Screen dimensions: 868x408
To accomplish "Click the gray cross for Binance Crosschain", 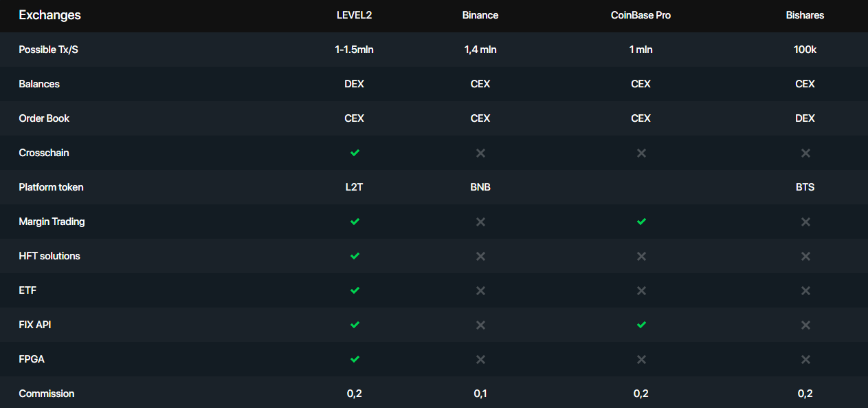I will (x=480, y=153).
